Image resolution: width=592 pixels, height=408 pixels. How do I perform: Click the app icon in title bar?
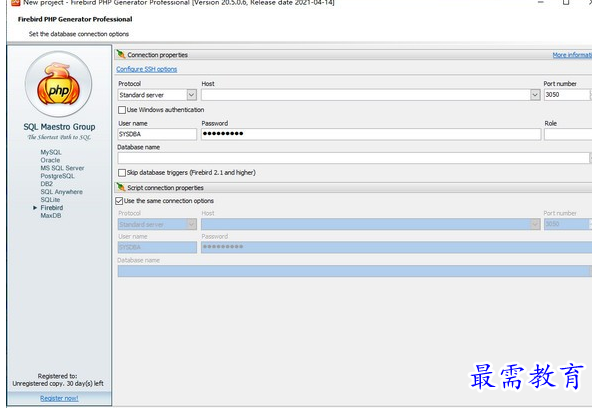coord(15,3)
